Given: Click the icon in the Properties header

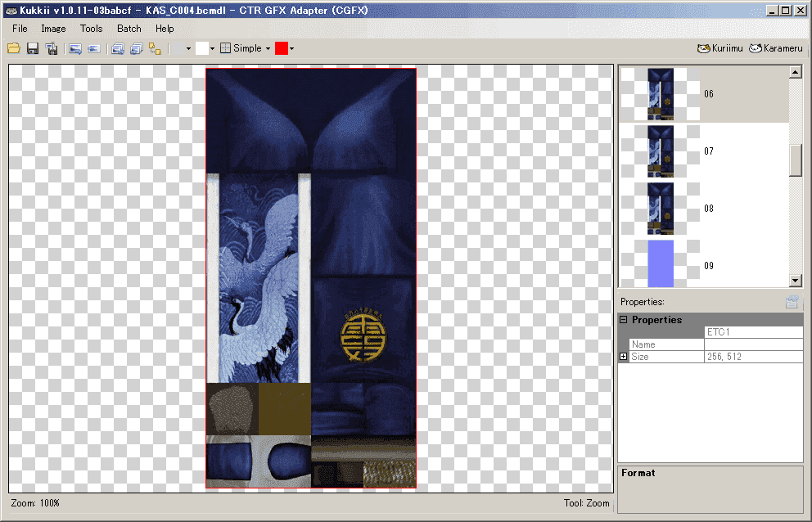Looking at the screenshot, I should click(x=792, y=302).
